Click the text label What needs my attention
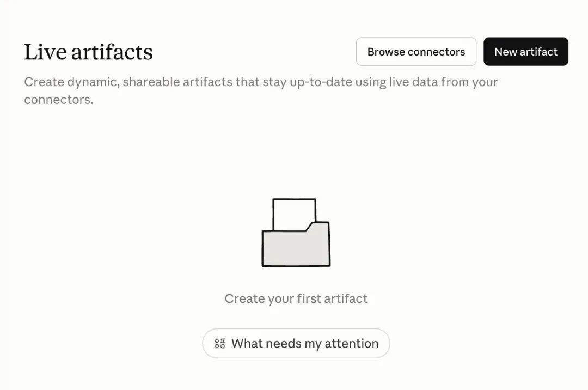The height and width of the screenshot is (390, 588). pyautogui.click(x=304, y=343)
